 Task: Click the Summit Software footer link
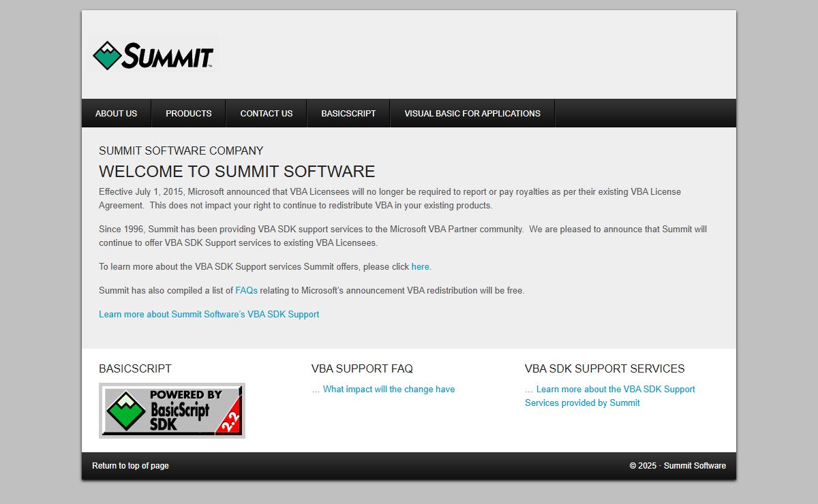pyautogui.click(x=695, y=466)
